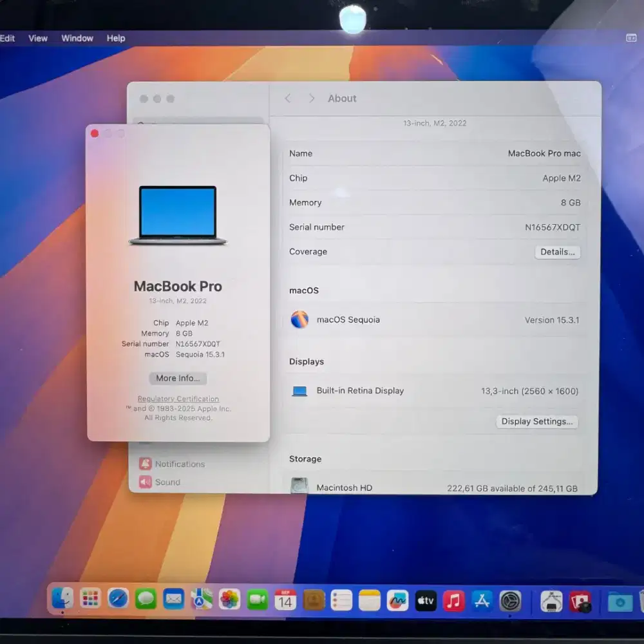644x644 pixels.
Task: Click the serial number in the Settings About pane
Action: 553,227
